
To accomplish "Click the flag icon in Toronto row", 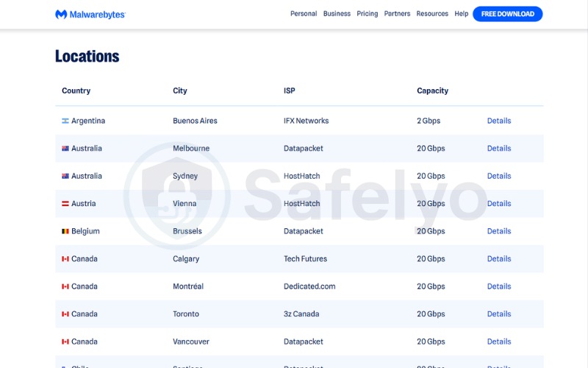I will 65,314.
